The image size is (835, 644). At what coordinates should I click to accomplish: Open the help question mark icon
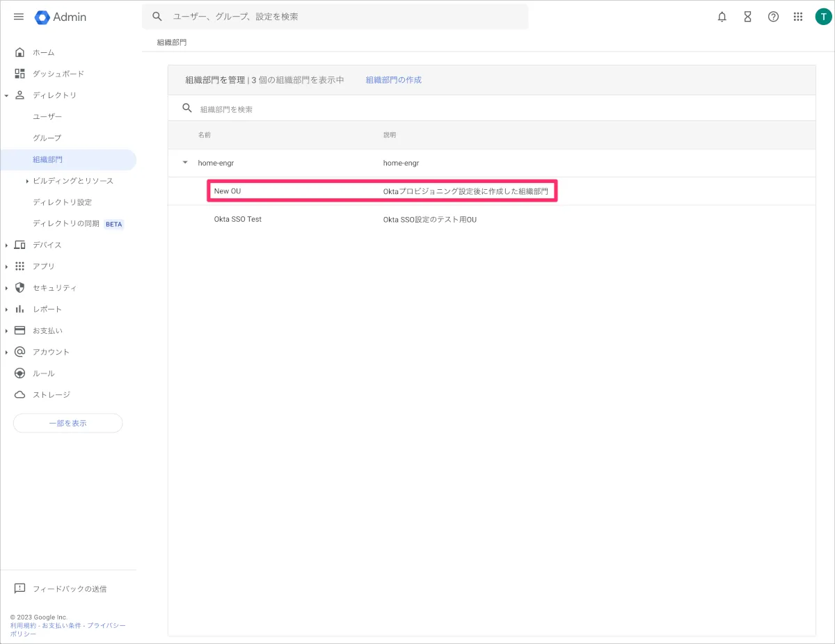click(773, 17)
